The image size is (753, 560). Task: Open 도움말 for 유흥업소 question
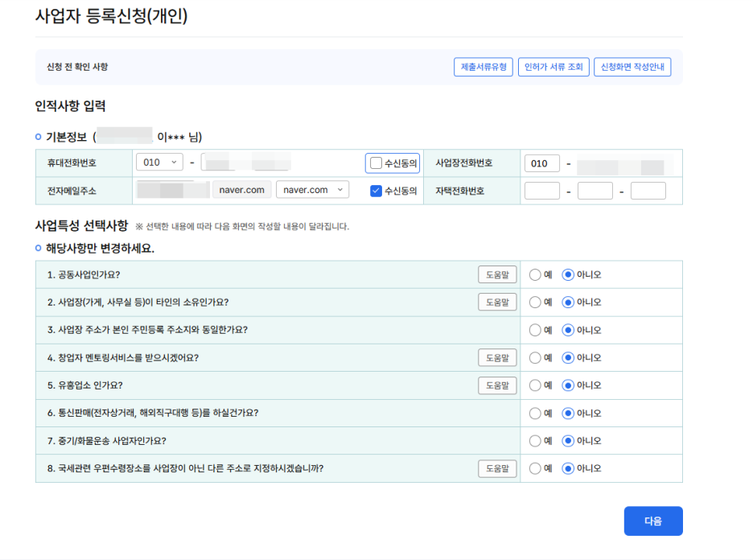(497, 385)
